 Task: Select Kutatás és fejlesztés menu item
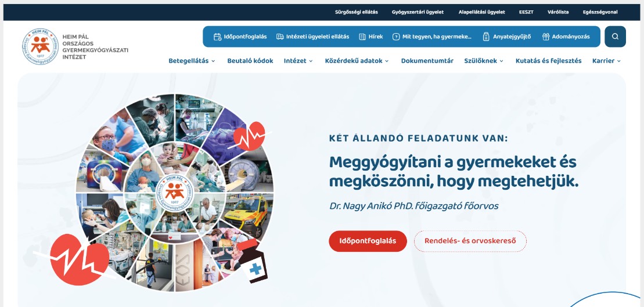coord(548,61)
